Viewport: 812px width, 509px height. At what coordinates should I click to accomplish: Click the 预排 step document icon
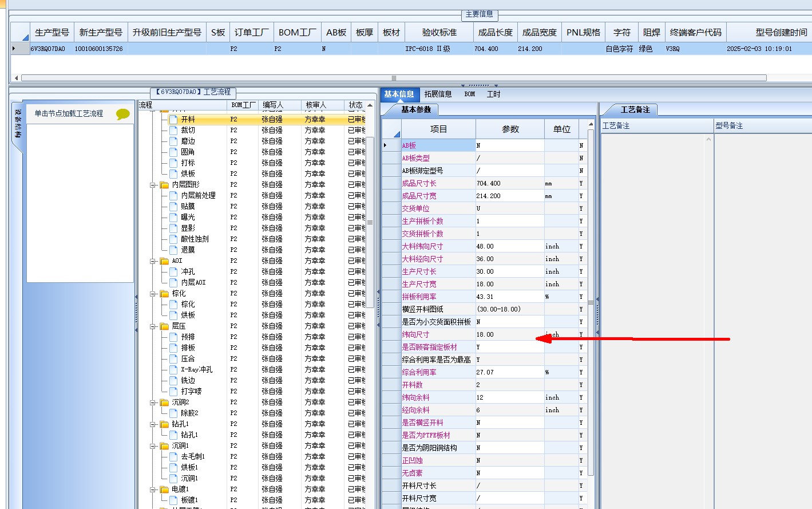tap(174, 337)
